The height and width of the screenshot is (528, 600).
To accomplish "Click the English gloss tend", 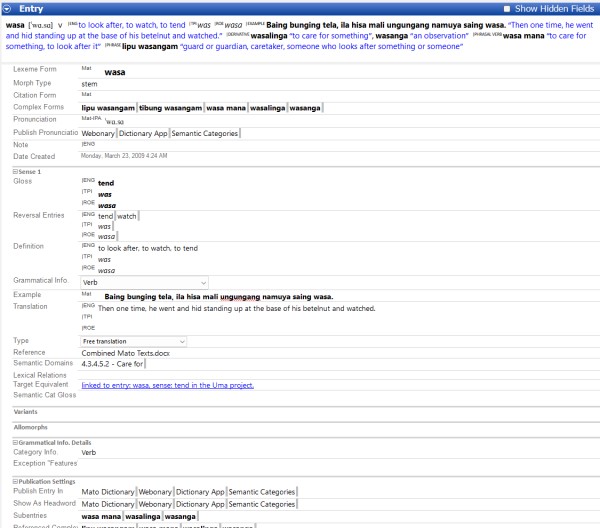I will [x=106, y=183].
